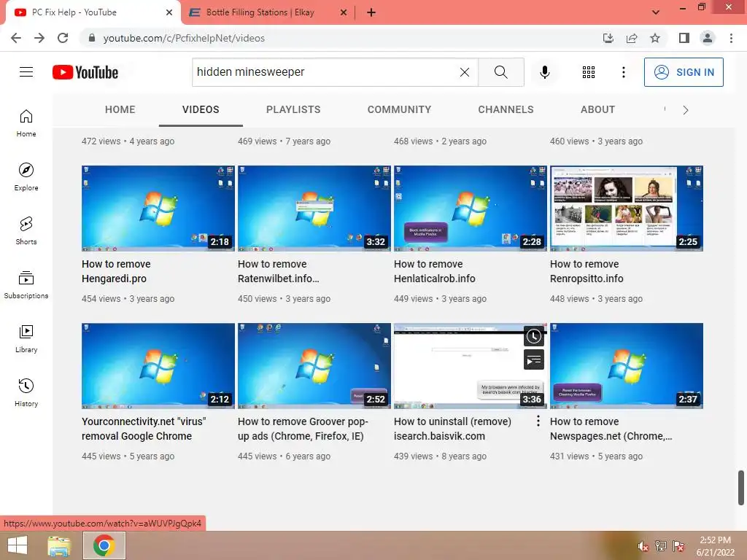The height and width of the screenshot is (560, 747).
Task: Open Chrome's three-dot menu
Action: [x=731, y=38]
